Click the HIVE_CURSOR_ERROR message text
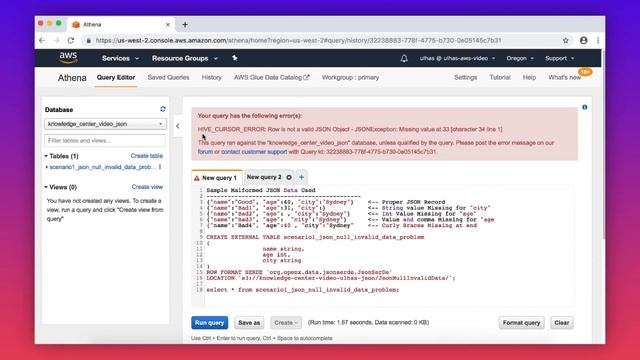This screenshot has height=360, width=640. pos(350,129)
